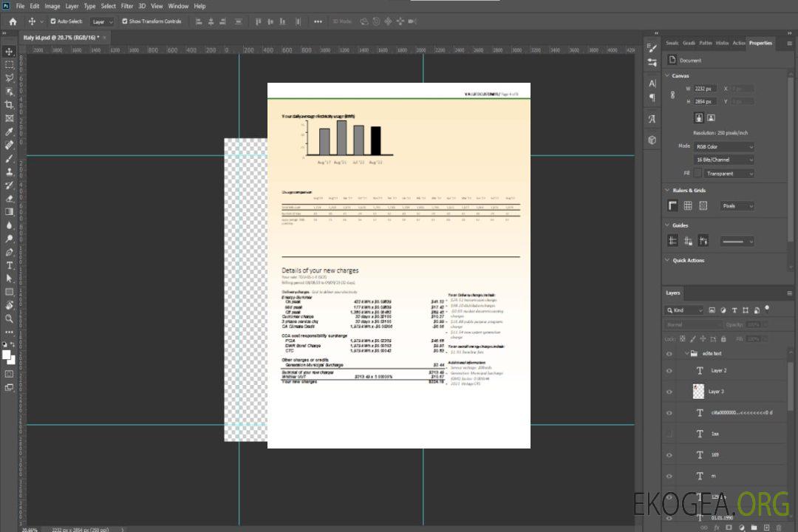The width and height of the screenshot is (798, 532).
Task: Show the hidden 1aa text layer
Action: (x=669, y=434)
